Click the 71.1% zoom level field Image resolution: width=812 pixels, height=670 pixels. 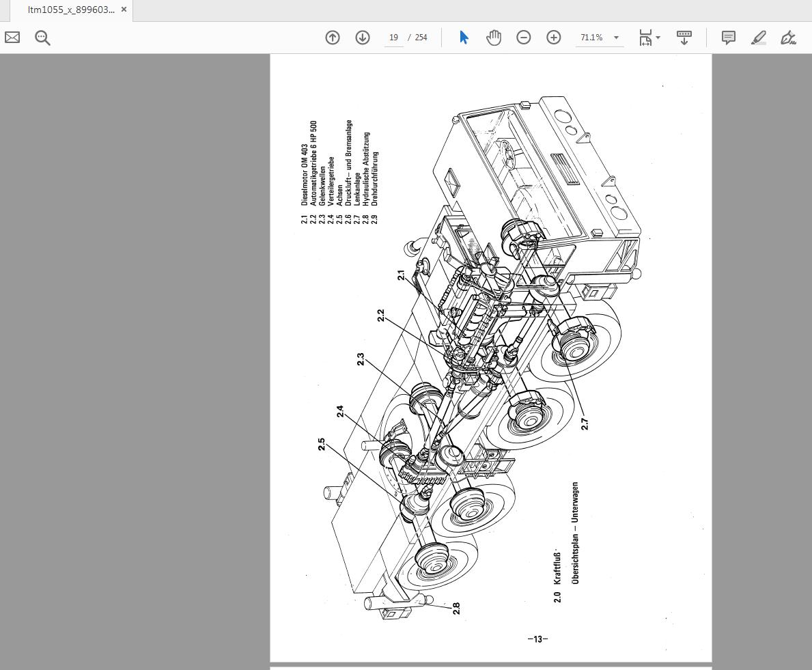click(x=592, y=38)
